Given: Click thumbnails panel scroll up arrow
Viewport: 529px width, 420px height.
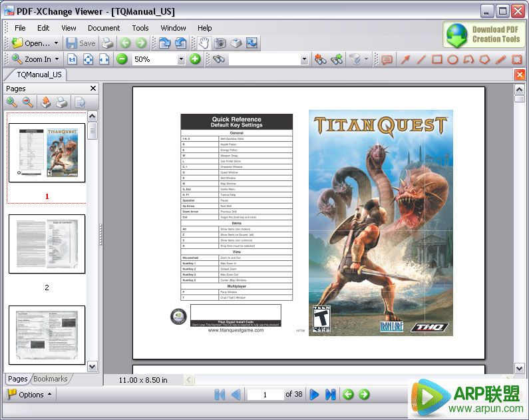Looking at the screenshot, I should click(92, 116).
